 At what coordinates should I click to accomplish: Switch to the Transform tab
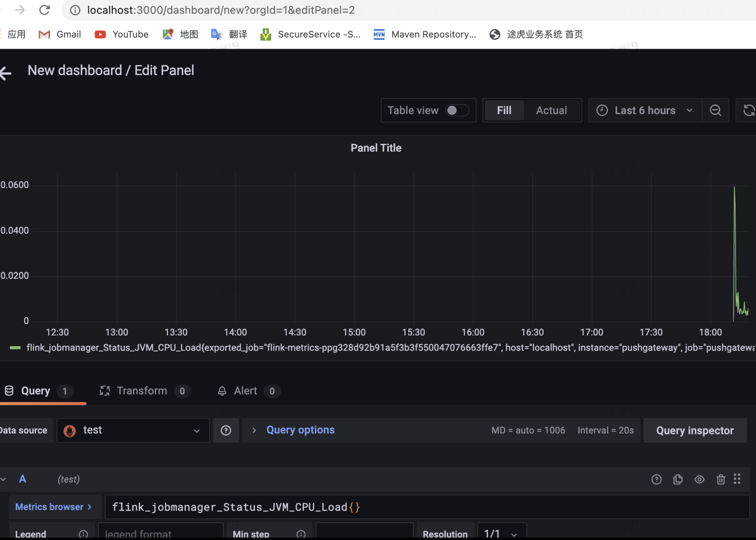tap(142, 390)
